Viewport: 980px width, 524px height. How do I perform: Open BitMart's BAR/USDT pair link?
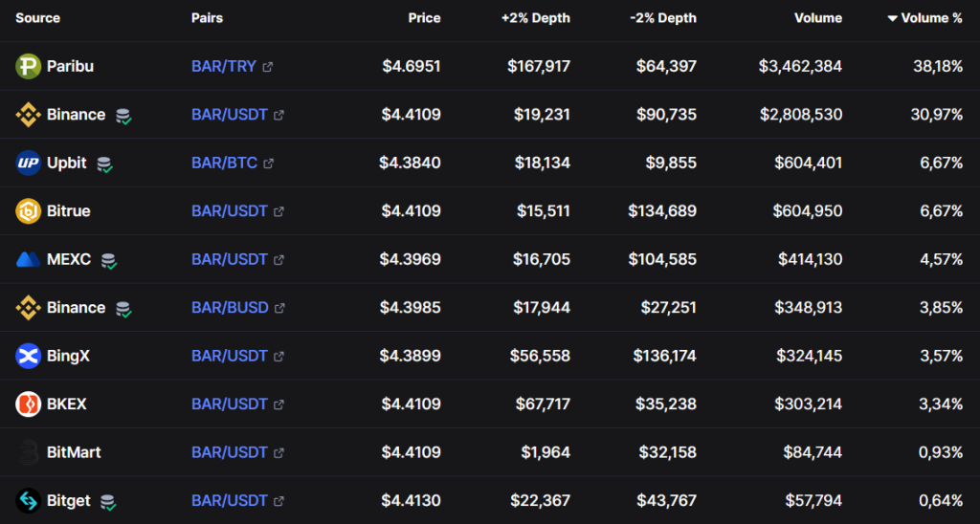[x=230, y=452]
